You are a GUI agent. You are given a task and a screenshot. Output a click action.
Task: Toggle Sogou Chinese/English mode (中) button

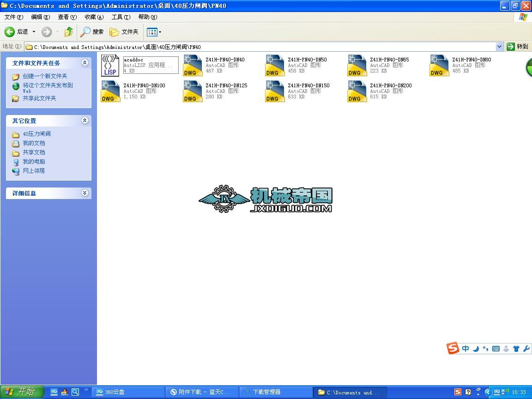tap(465, 349)
